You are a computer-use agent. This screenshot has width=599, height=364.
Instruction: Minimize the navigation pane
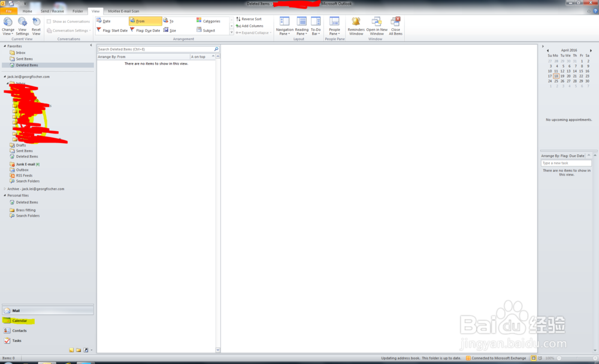click(x=91, y=45)
